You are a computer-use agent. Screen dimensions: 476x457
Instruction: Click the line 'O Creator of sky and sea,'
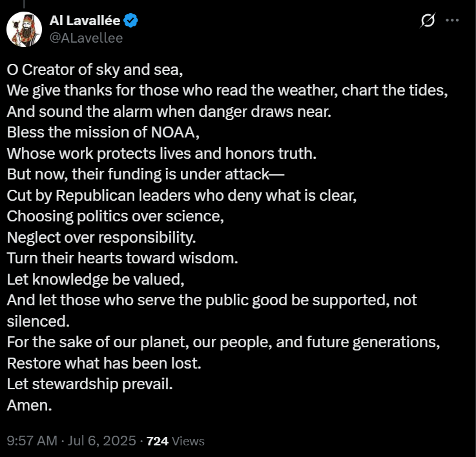(x=95, y=70)
